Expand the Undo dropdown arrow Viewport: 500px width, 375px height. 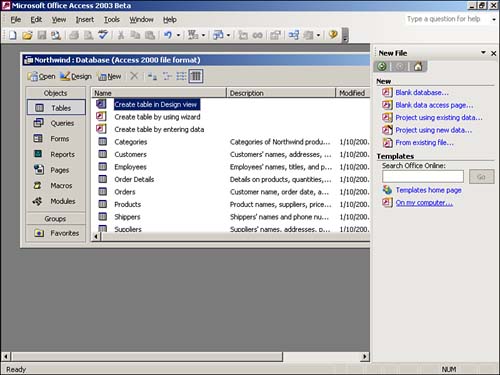coord(178,35)
